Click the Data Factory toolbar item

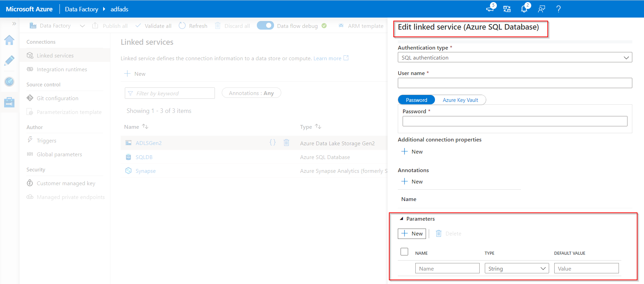pyautogui.click(x=50, y=26)
